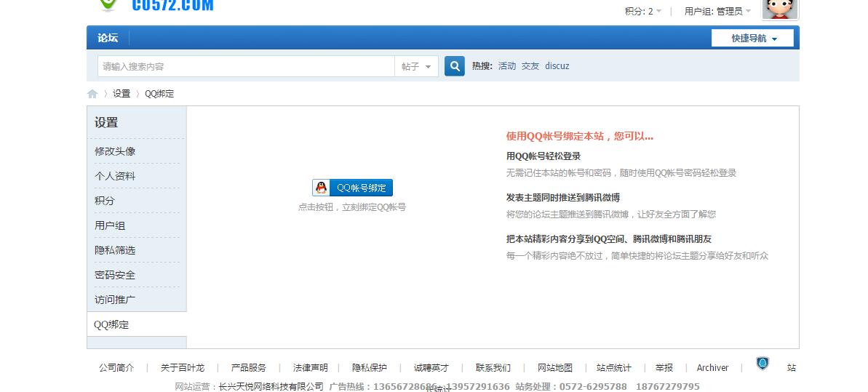The height and width of the screenshot is (392, 868).
Task: Open the 隐私保护 footer link
Action: [370, 368]
